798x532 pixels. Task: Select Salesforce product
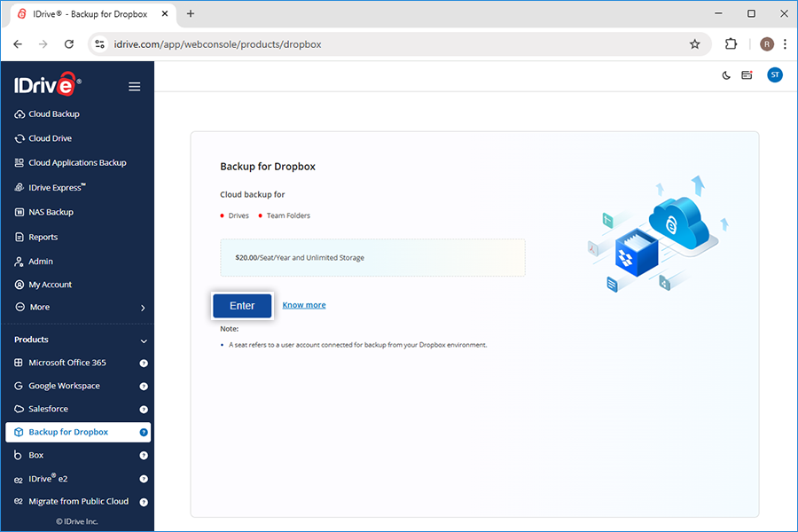point(49,410)
